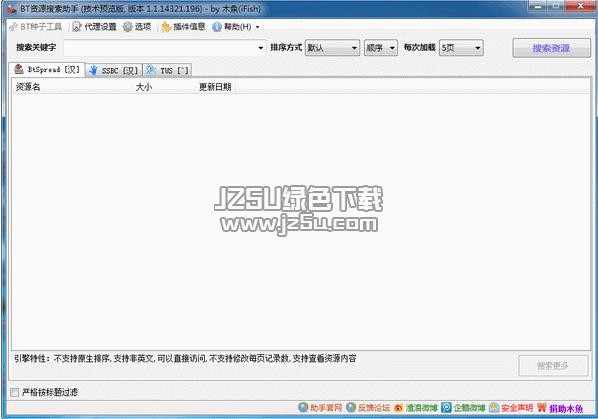Switch to the SSBC tab
The image size is (598, 419).
tap(114, 71)
